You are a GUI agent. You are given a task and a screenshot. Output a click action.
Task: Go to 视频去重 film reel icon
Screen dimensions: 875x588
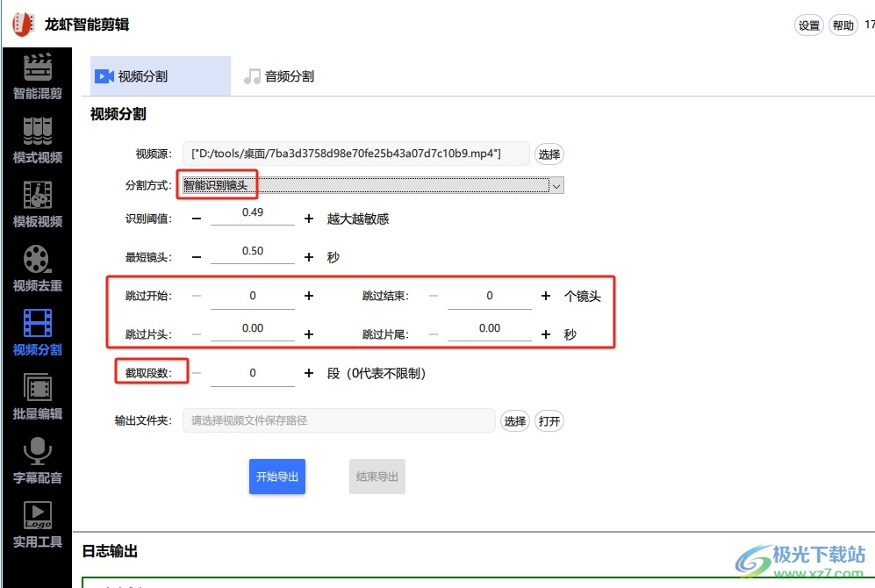pyautogui.click(x=37, y=261)
